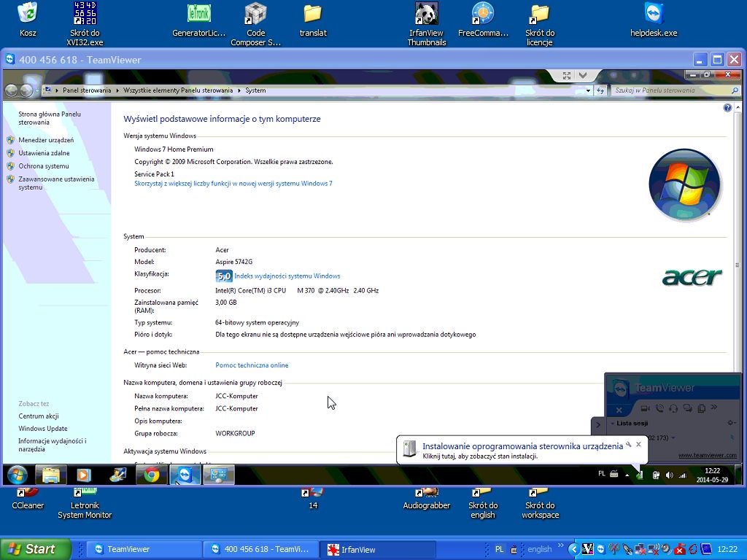Open Google Chrome on the remote taskbar
Viewport: 747px width, 560px height.
tap(152, 475)
